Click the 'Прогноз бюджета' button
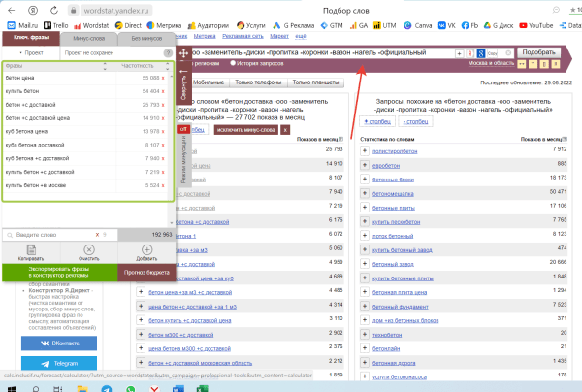Viewport: 582px width, 392px height. click(147, 273)
